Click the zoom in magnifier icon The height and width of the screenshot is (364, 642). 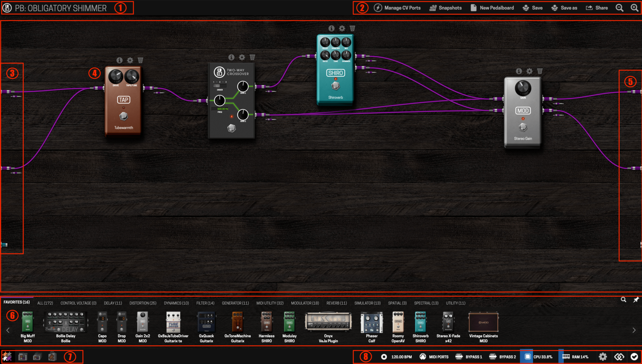coord(634,8)
